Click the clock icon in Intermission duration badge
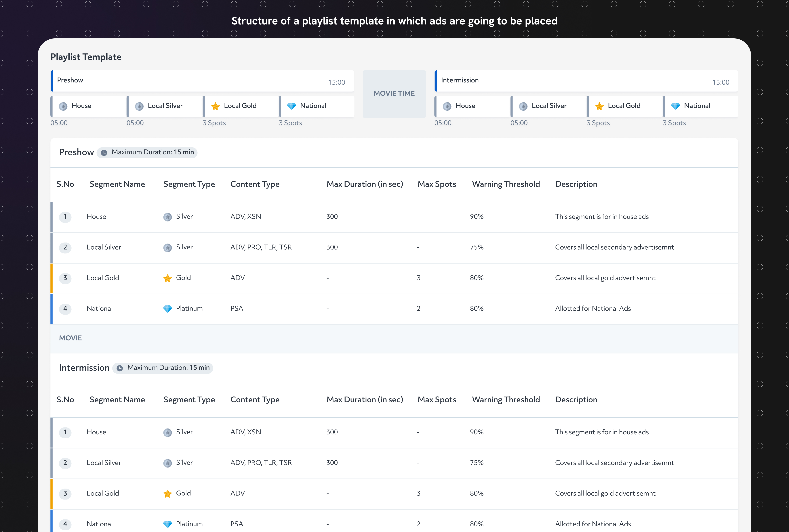 tap(120, 368)
